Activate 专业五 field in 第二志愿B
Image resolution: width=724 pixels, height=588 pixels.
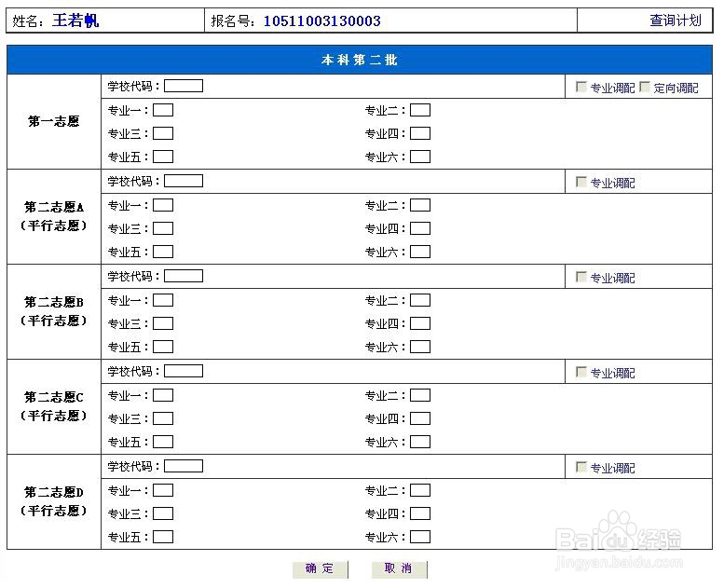pos(163,347)
